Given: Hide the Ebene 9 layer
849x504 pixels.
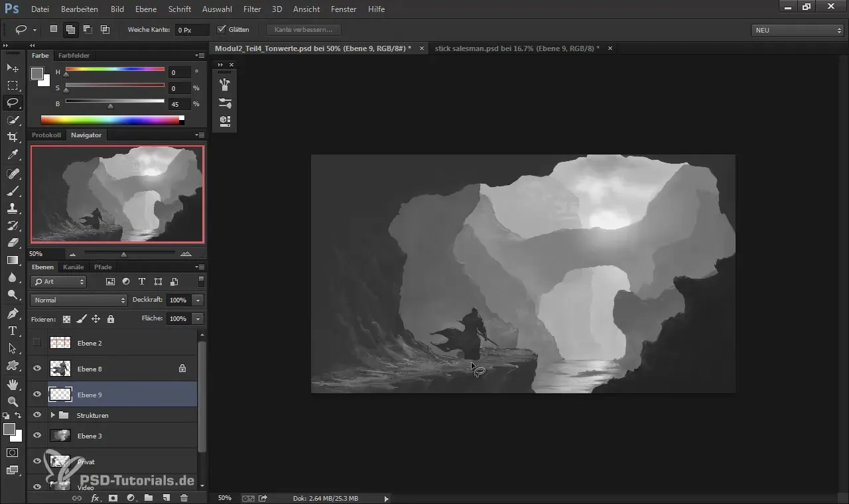Looking at the screenshot, I should click(x=37, y=395).
